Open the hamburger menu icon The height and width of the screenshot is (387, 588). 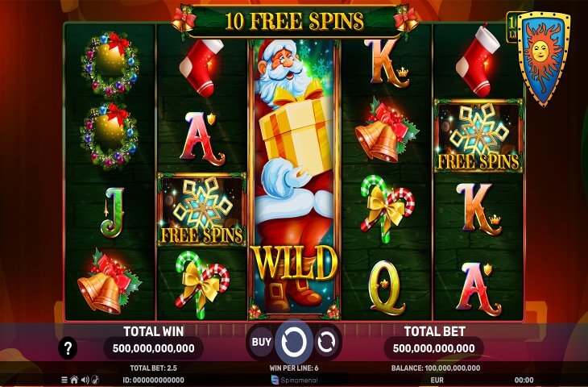(64, 380)
